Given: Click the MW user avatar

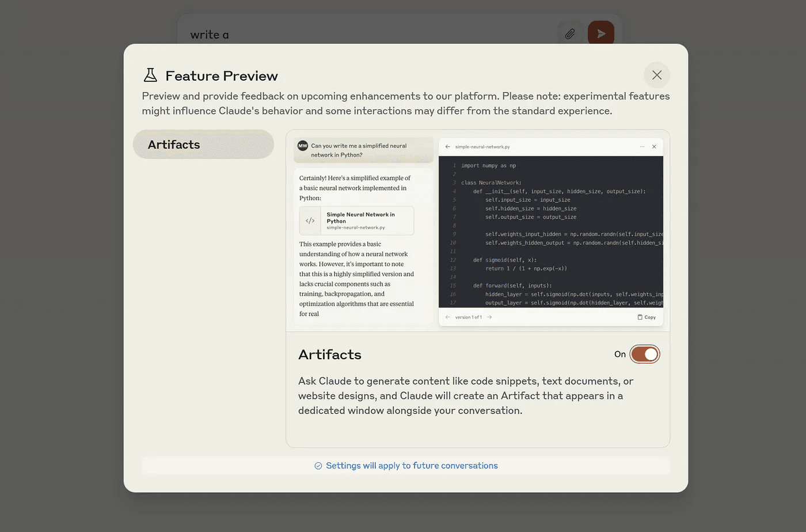Looking at the screenshot, I should (303, 146).
